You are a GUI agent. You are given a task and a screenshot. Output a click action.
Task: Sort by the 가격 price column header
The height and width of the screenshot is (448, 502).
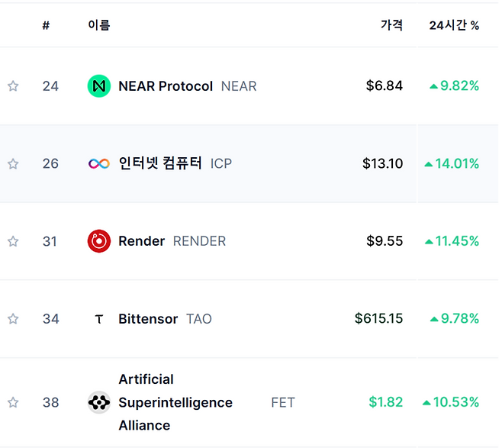[x=391, y=25]
